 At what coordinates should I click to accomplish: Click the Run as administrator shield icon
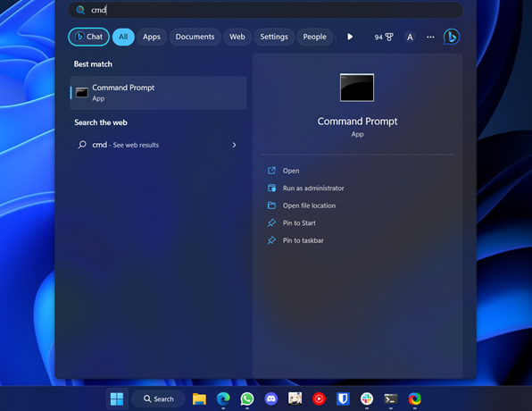[x=271, y=188]
